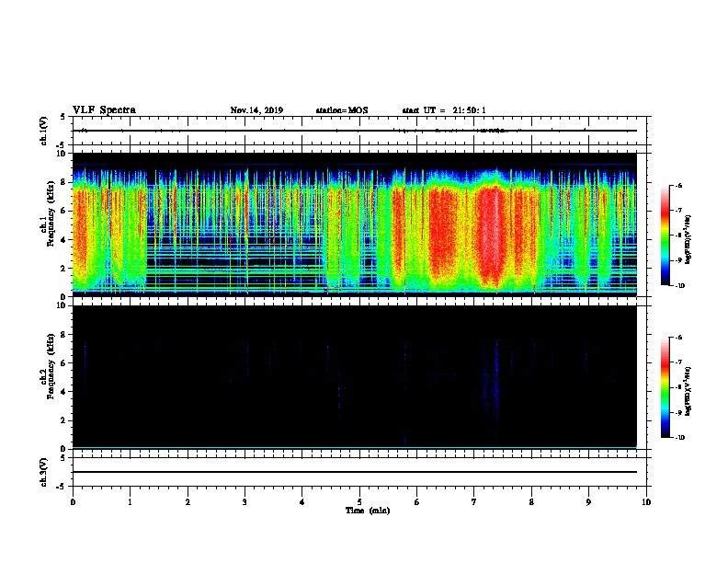This screenshot has height=563, width=728.
Task: Click the "-6" tick on the ch.1 colorbar
Action: tap(678, 185)
